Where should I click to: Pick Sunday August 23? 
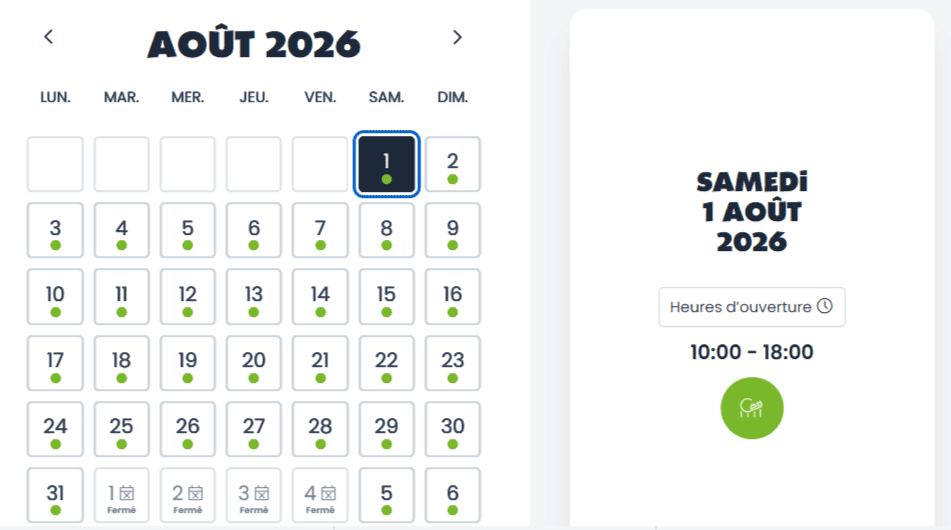click(453, 363)
